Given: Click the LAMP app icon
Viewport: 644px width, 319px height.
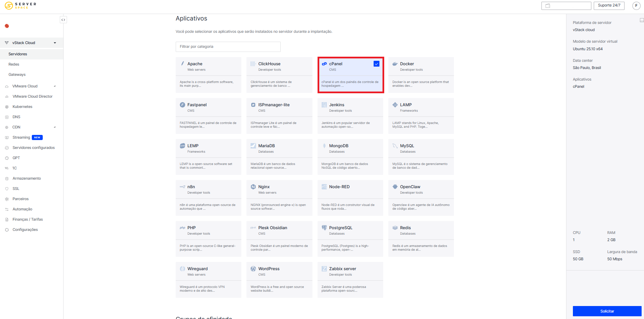Looking at the screenshot, I should coord(395,105).
